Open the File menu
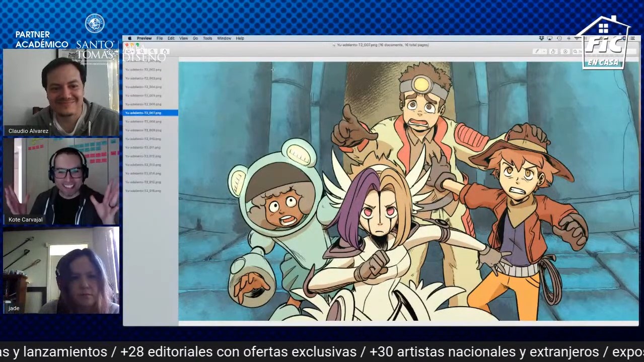 [x=160, y=38]
